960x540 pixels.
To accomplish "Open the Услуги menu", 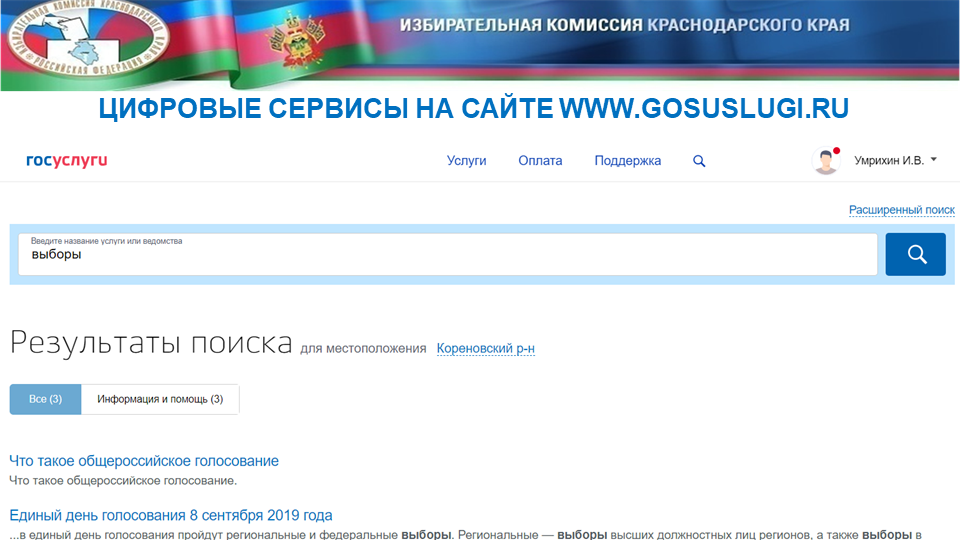I will point(466,161).
